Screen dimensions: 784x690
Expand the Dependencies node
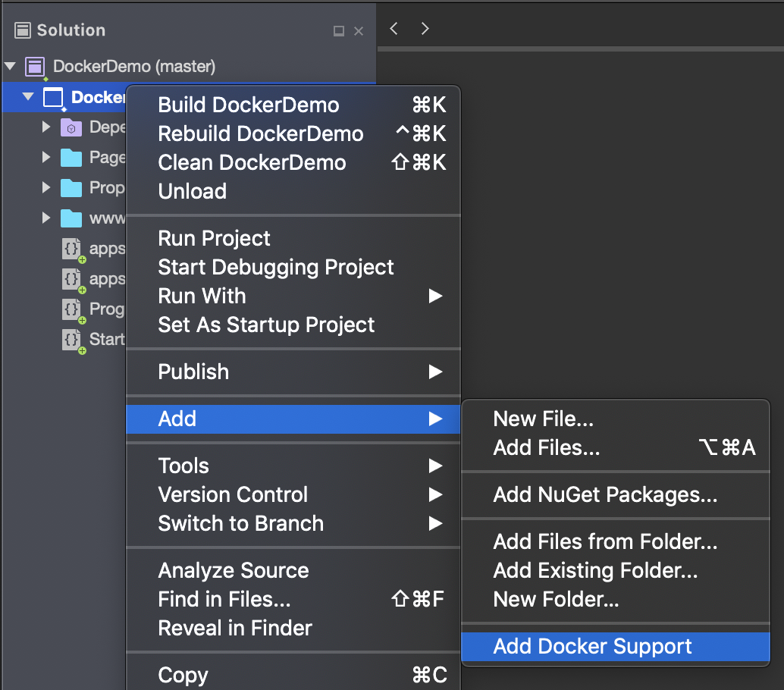click(x=46, y=127)
